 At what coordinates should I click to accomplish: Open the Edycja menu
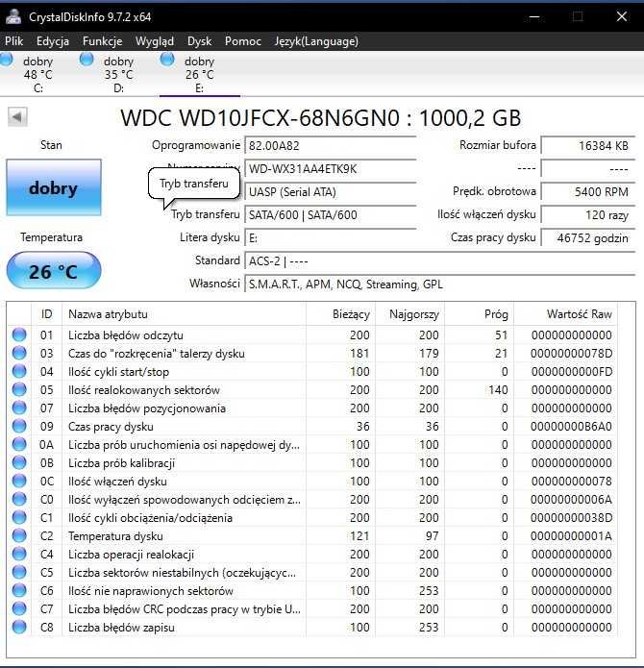click(x=53, y=41)
